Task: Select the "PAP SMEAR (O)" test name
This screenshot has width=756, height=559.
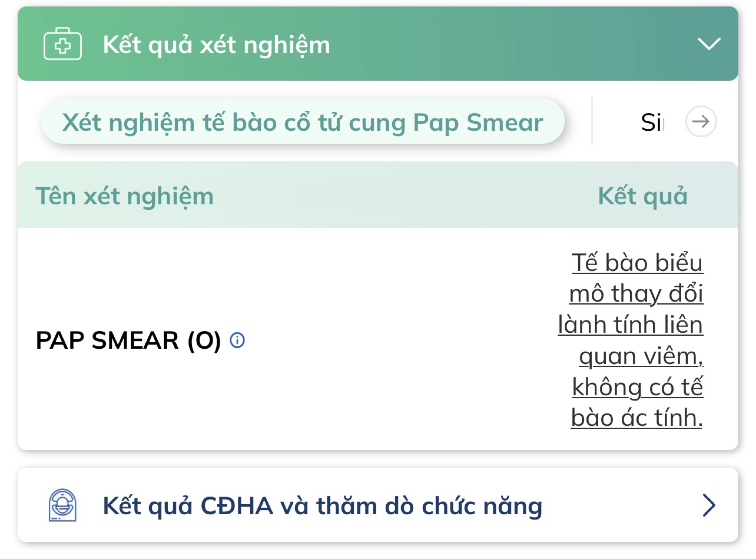Action: [x=128, y=340]
